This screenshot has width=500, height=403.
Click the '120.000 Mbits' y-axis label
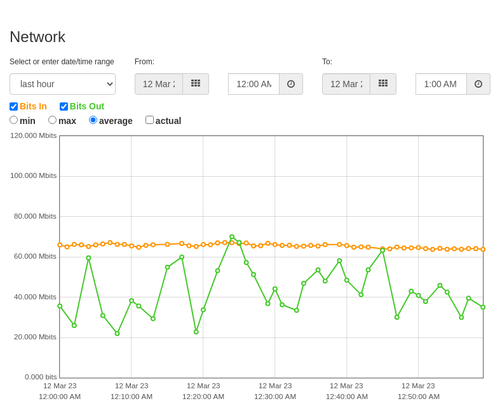(33, 136)
